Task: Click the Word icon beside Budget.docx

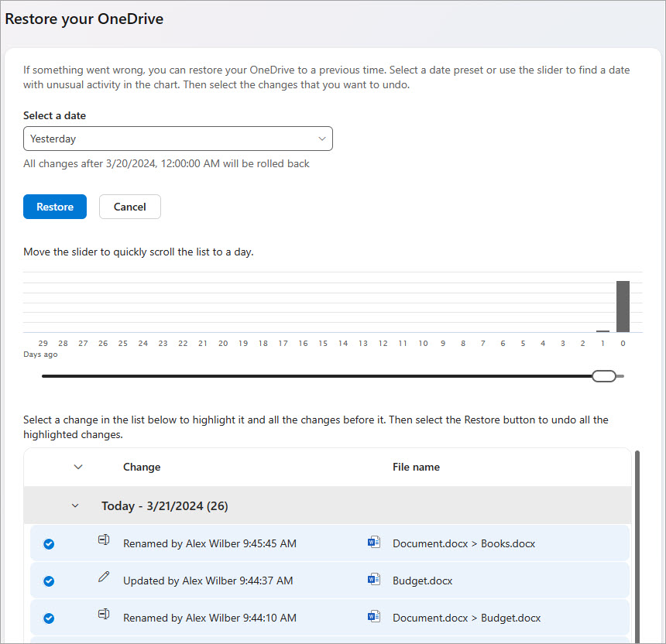Action: [374, 581]
